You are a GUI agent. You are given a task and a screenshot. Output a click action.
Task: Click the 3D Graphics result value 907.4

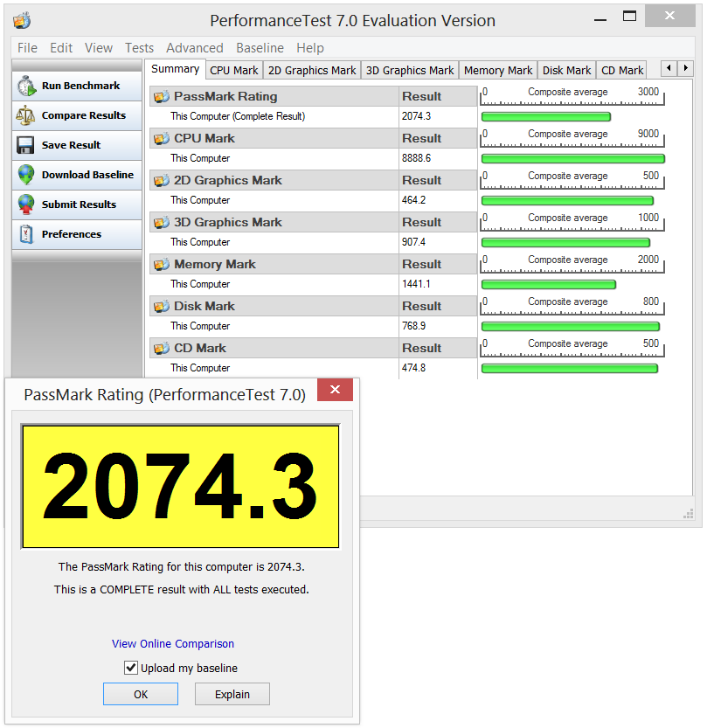(413, 242)
